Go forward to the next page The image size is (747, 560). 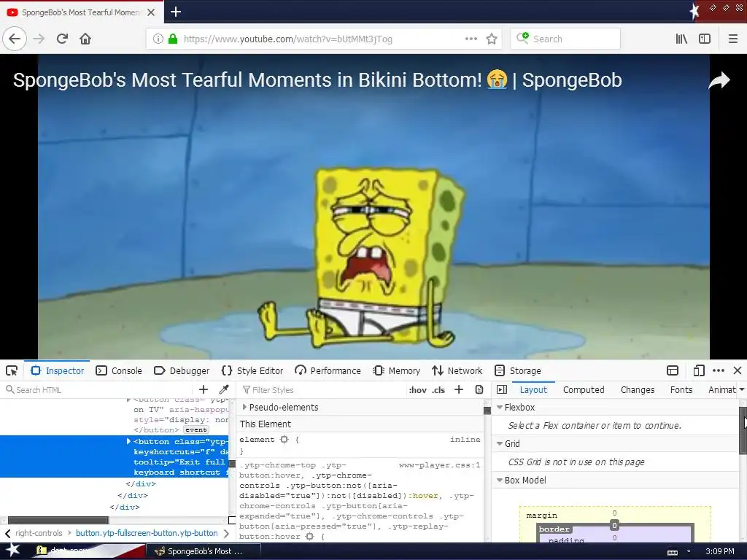[x=39, y=39]
